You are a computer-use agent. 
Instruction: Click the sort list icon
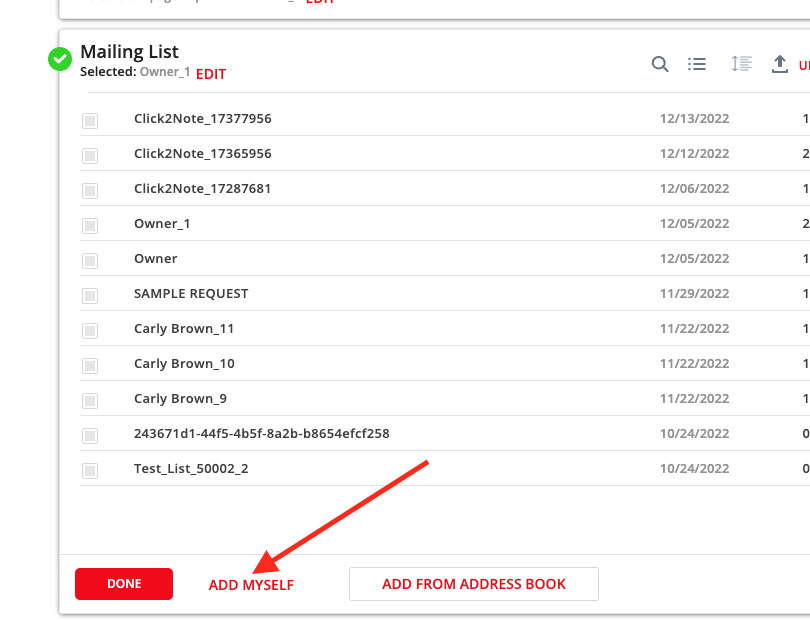click(x=741, y=64)
